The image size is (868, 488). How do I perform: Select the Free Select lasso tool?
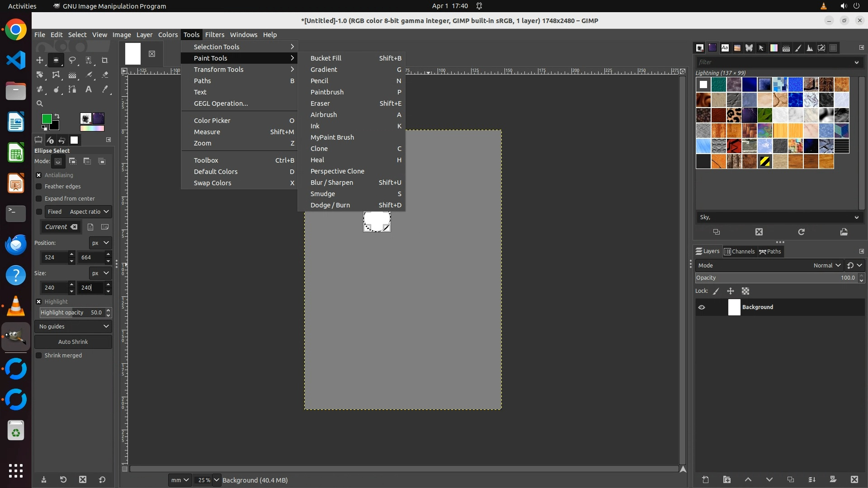click(x=72, y=60)
